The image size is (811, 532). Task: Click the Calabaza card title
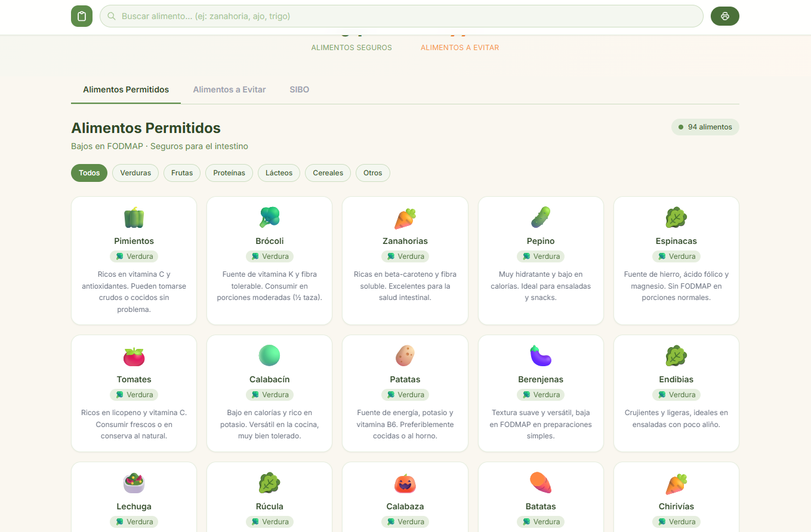click(x=405, y=506)
